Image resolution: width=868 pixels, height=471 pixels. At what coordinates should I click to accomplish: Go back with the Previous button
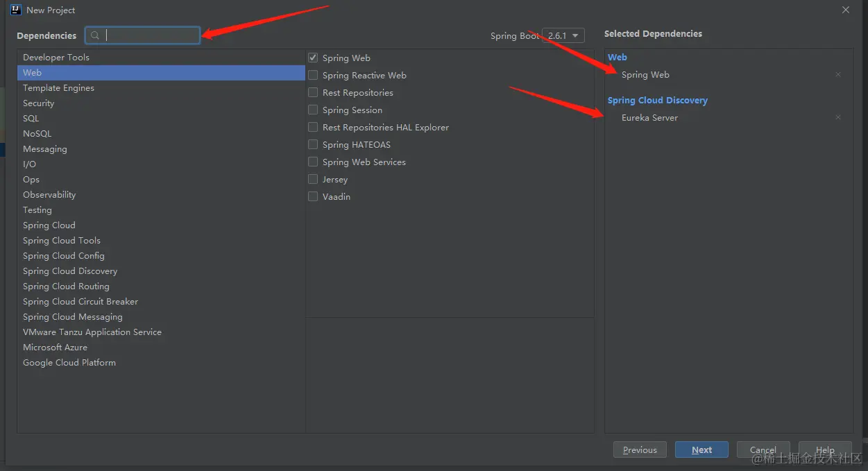(x=640, y=449)
